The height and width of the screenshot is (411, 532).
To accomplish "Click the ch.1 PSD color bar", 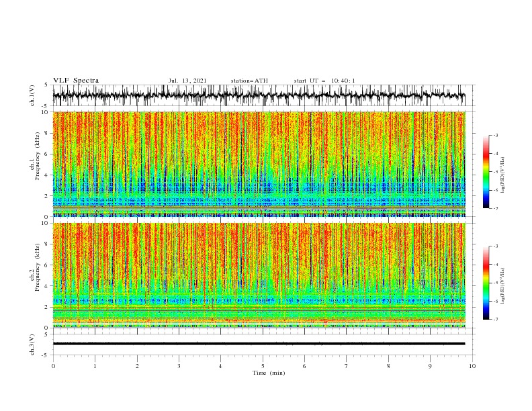I will pos(486,172).
